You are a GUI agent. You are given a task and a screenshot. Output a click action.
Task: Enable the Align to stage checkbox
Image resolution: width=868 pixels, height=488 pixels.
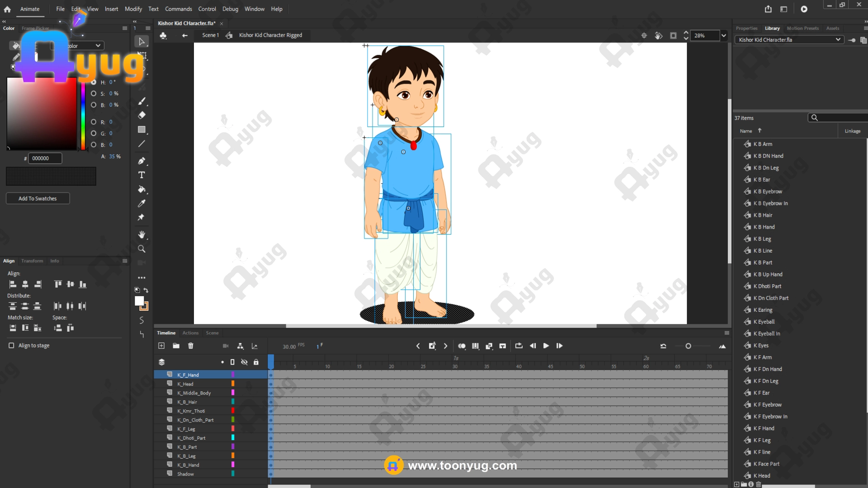(x=11, y=345)
